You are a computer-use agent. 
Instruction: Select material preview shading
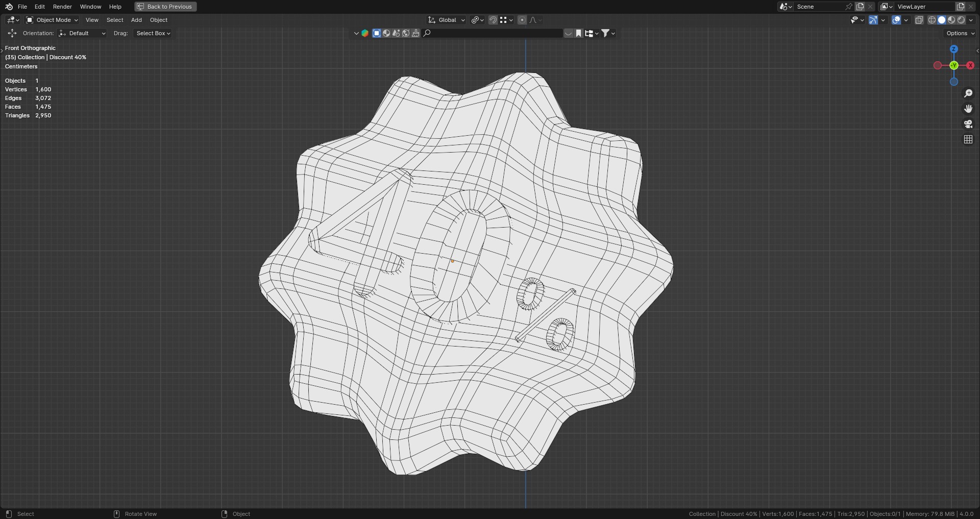[951, 20]
